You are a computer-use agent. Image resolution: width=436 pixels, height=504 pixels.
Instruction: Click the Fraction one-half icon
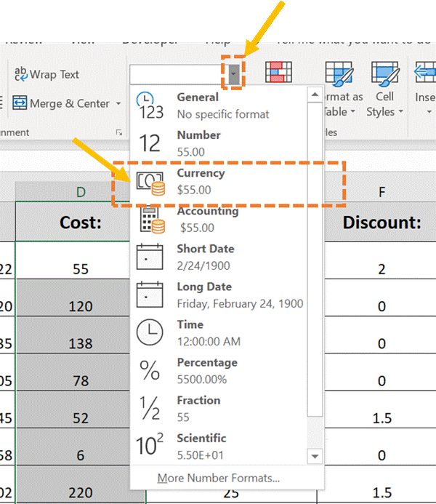(x=150, y=408)
